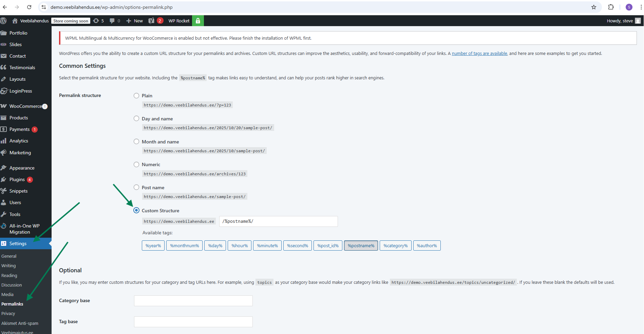Viewport: 644px width, 334px height.
Task: Choose the Post name permalink option
Action: tap(136, 188)
